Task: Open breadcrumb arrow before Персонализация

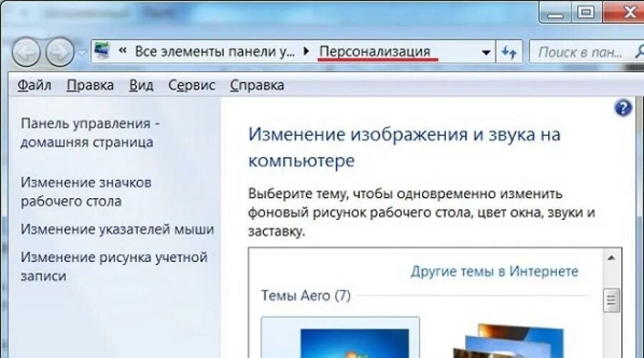Action: pos(306,52)
